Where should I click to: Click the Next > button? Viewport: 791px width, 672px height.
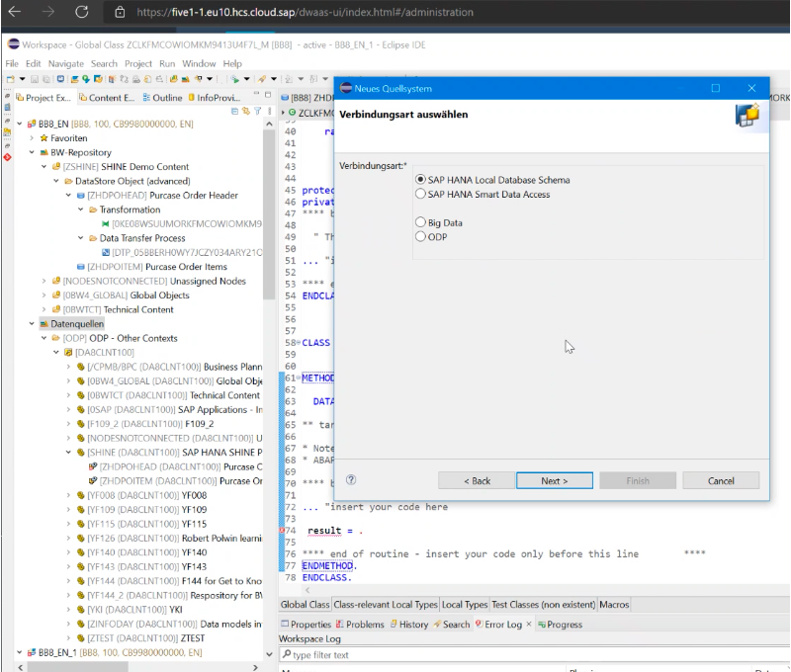[555, 480]
